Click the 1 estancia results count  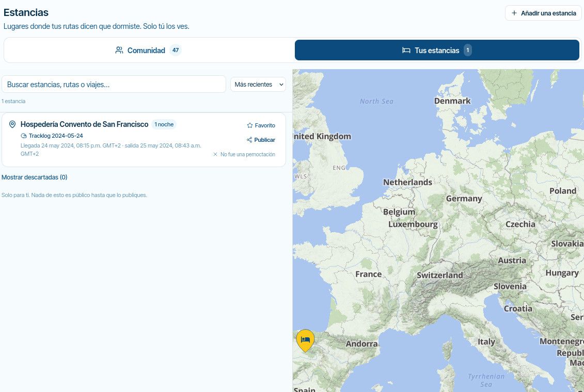[13, 101]
